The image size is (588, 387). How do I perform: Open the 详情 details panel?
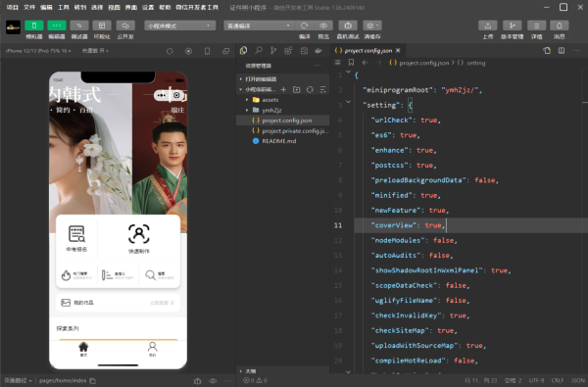537,25
